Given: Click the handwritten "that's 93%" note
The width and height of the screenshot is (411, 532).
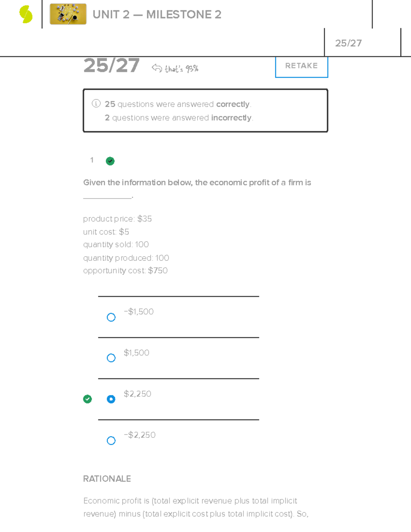Looking at the screenshot, I should click(x=182, y=69).
